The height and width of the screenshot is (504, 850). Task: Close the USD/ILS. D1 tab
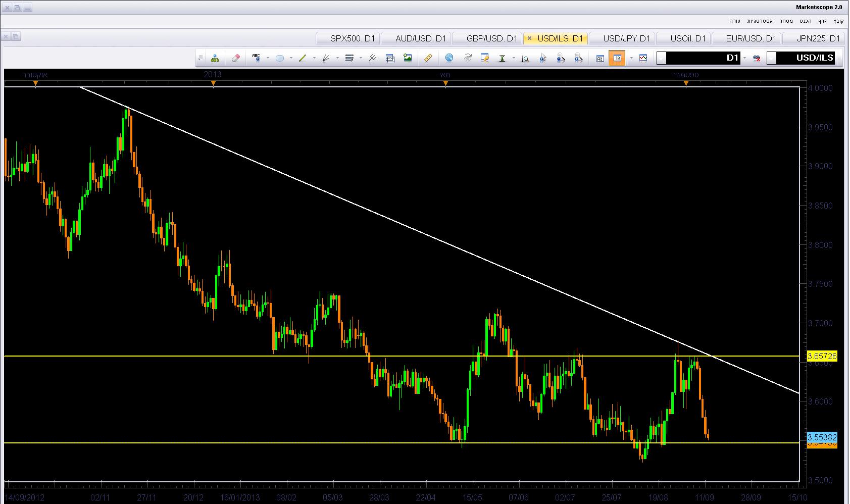coord(529,38)
